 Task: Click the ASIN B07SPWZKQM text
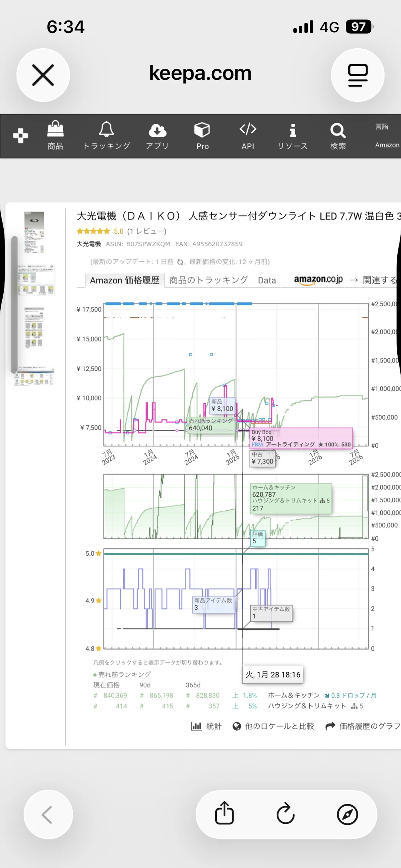pos(138,244)
